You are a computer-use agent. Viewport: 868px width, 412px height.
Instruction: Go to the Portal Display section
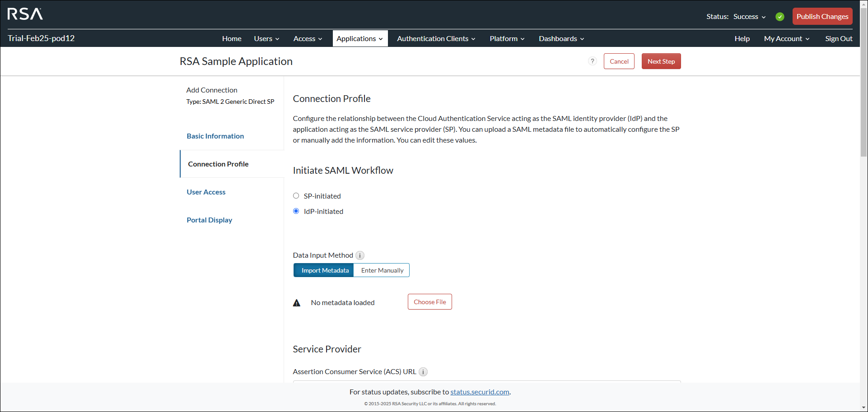209,220
